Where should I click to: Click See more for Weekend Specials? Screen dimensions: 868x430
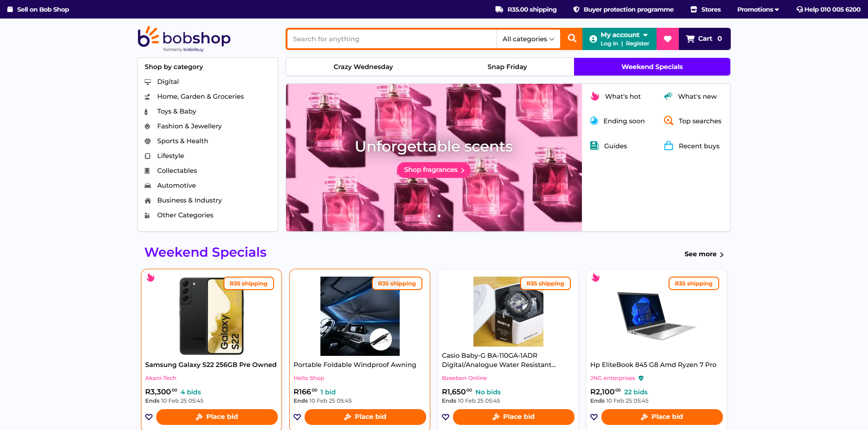click(x=704, y=254)
